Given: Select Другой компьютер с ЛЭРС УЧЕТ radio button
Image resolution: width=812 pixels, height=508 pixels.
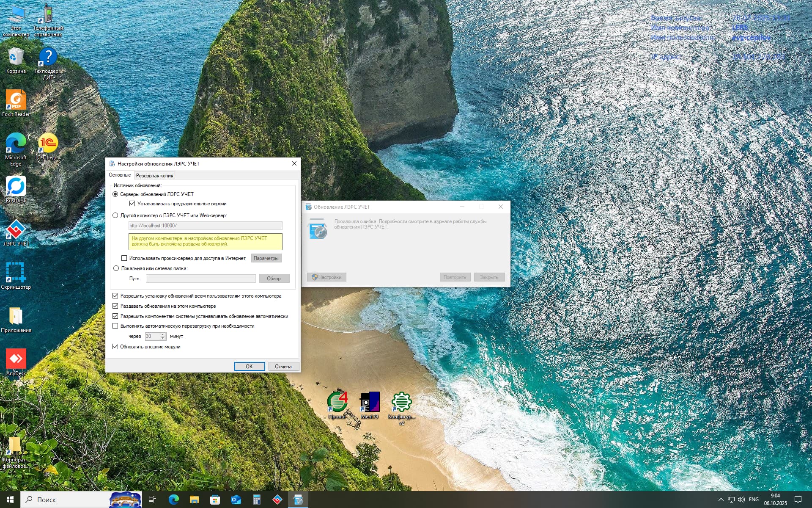Looking at the screenshot, I should coord(115,215).
